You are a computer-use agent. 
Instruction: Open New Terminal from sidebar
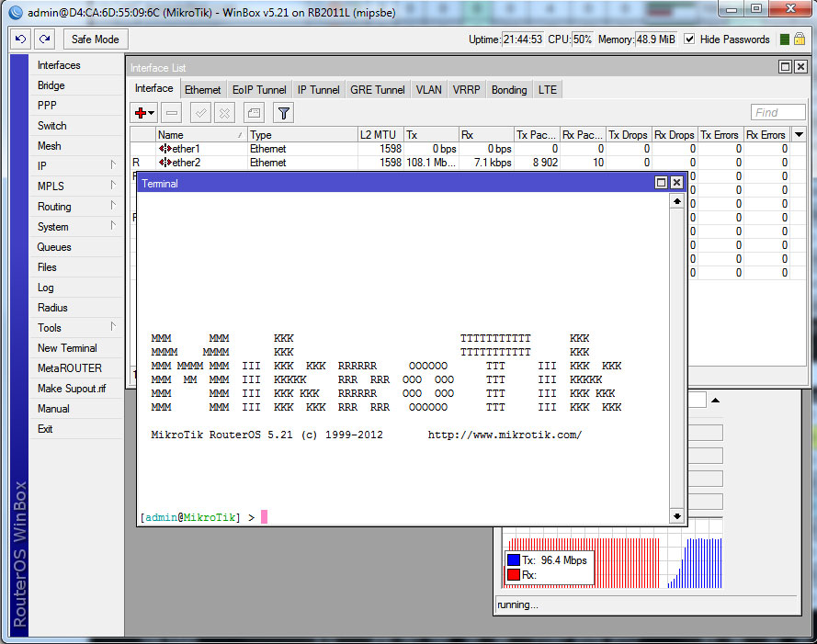67,348
